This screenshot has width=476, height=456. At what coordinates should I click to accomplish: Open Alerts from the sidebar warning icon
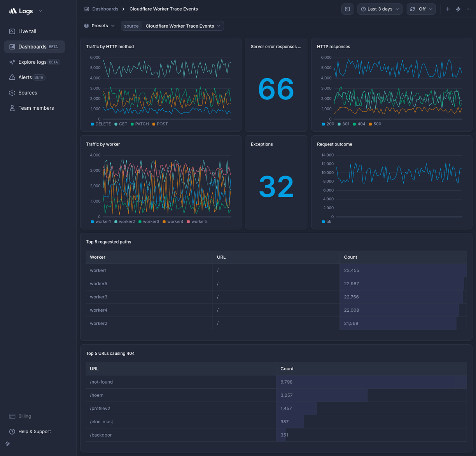pyautogui.click(x=12, y=77)
